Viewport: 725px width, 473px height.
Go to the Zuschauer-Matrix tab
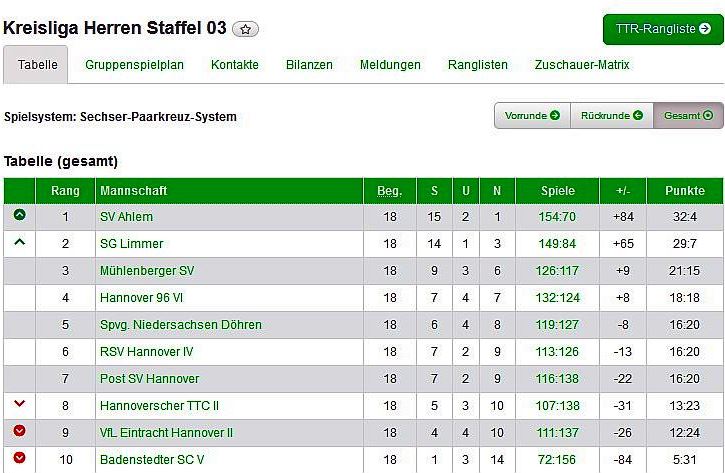582,65
